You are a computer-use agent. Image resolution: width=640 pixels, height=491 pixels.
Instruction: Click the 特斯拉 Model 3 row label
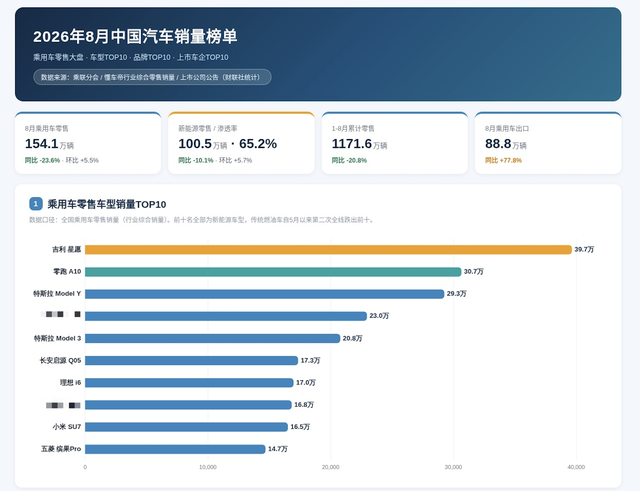tap(58, 338)
